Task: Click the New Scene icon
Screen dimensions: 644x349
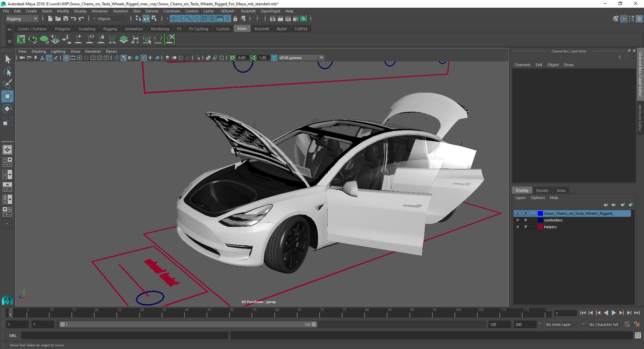Action: (x=50, y=19)
